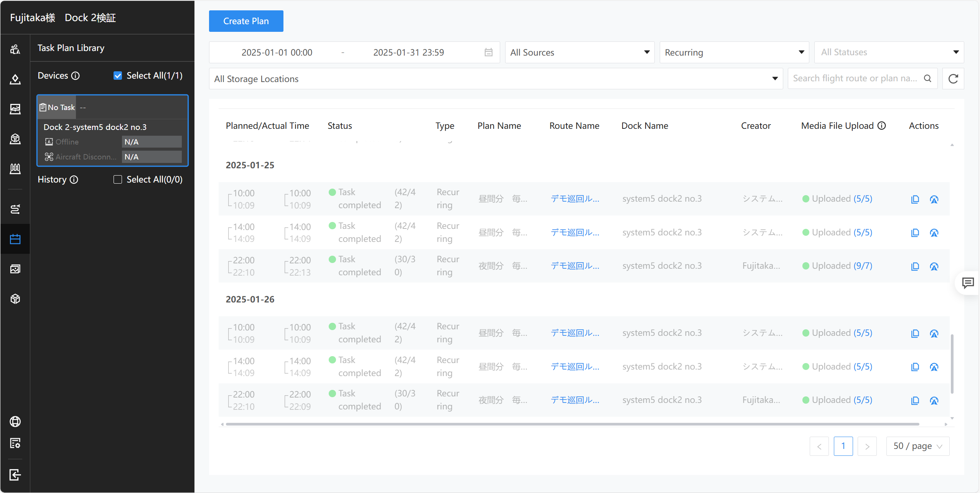Open the All Sources dropdown
This screenshot has height=493, width=980.
(580, 53)
